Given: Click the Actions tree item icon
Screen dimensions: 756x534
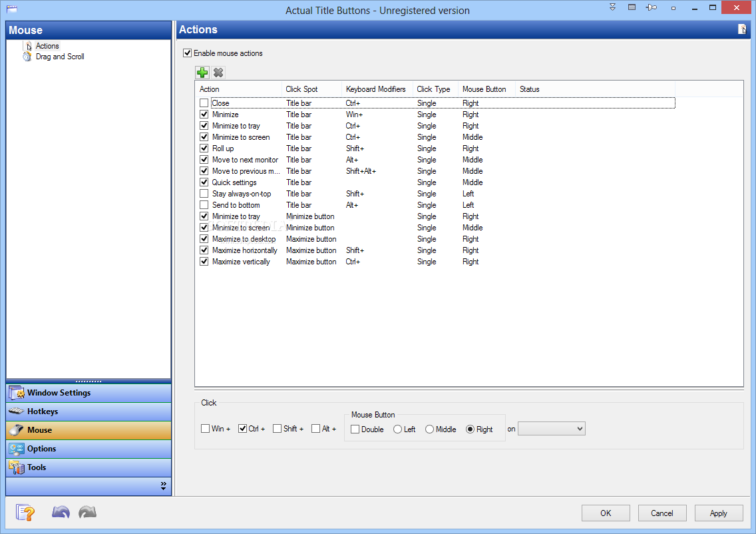Looking at the screenshot, I should click(x=28, y=46).
